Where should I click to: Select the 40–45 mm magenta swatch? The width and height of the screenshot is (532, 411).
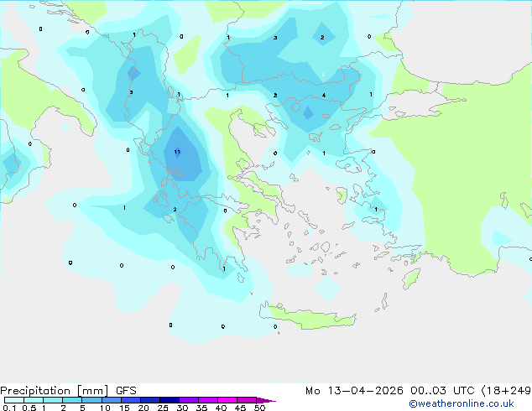[227, 400]
